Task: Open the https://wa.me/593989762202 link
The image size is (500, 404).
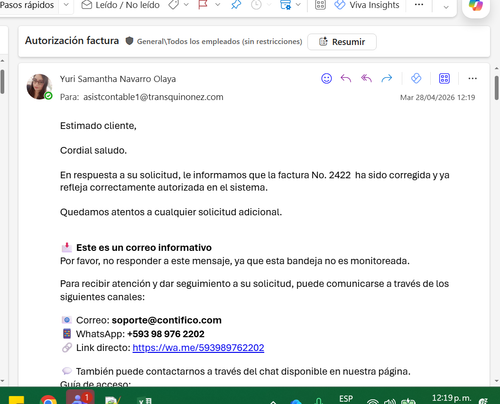Action: point(198,348)
